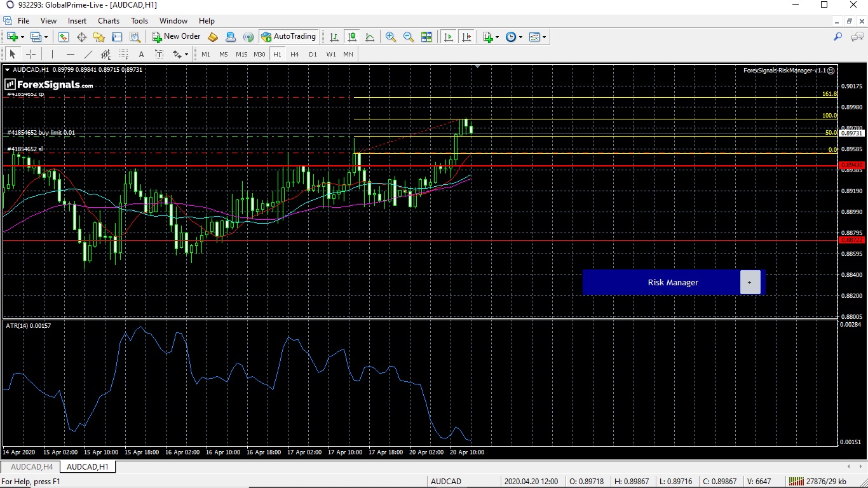The image size is (868, 488).
Task: Draw a trendline
Action: (88, 54)
